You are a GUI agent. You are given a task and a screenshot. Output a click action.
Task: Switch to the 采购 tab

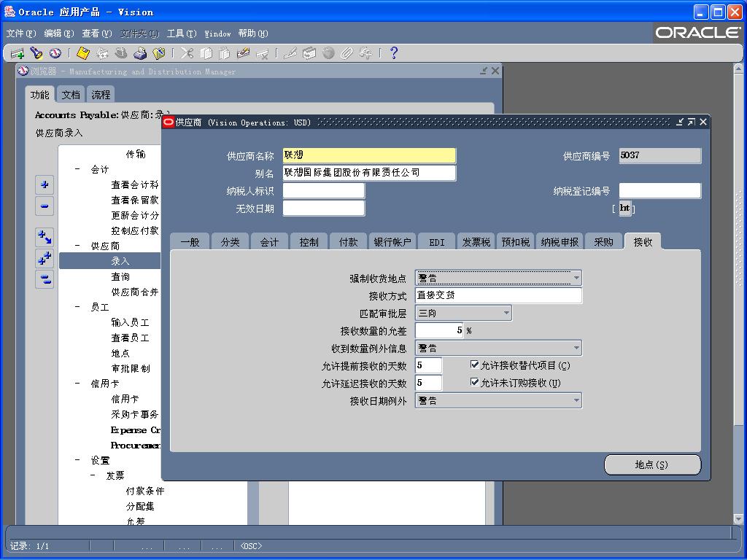pos(603,242)
